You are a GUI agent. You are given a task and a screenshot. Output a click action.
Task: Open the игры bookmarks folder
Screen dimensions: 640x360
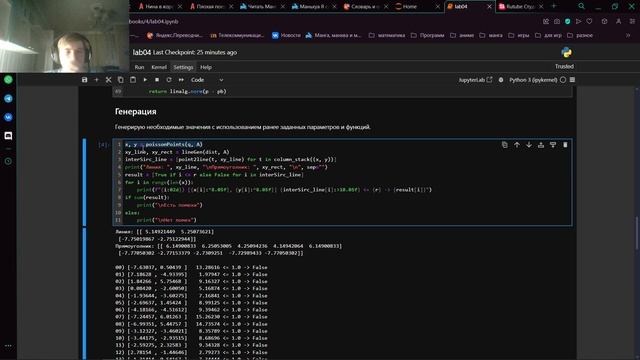tap(519, 36)
